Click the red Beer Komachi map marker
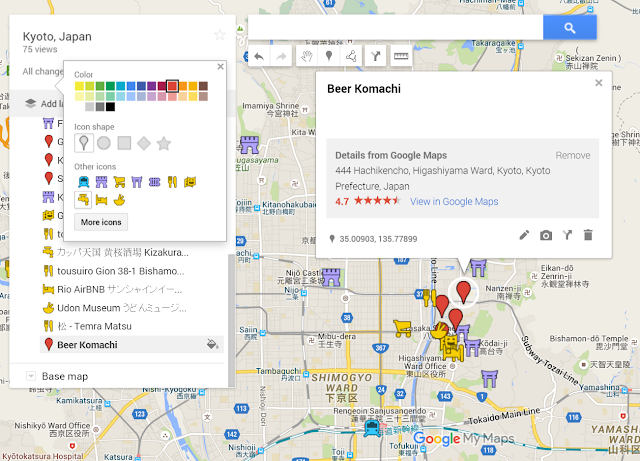 click(x=463, y=291)
